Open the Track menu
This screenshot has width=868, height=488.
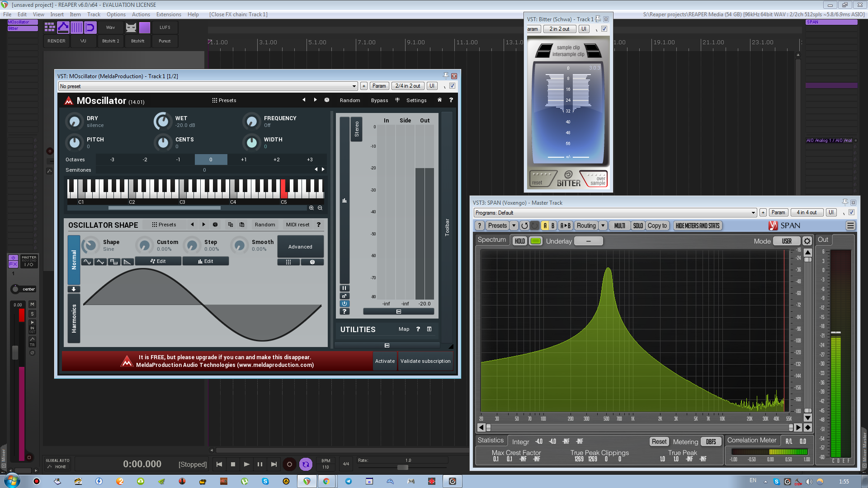[x=94, y=14]
